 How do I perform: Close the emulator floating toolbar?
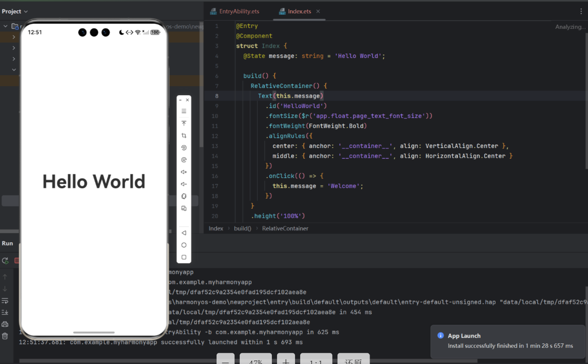click(x=187, y=100)
